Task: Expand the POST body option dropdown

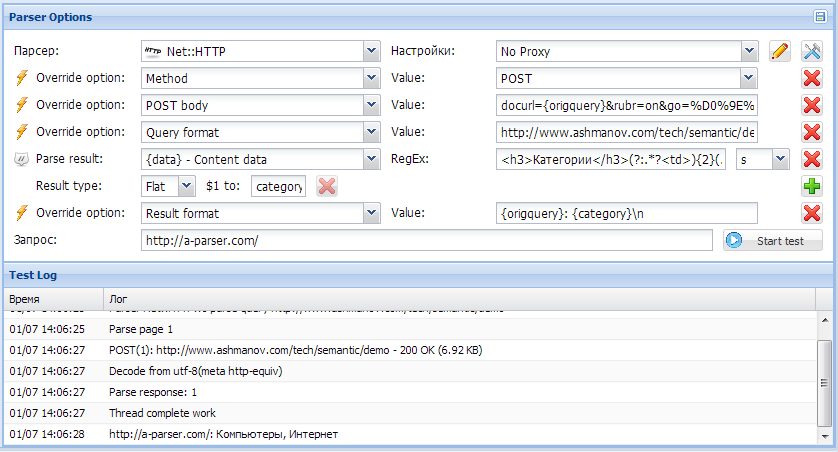Action: tap(372, 105)
